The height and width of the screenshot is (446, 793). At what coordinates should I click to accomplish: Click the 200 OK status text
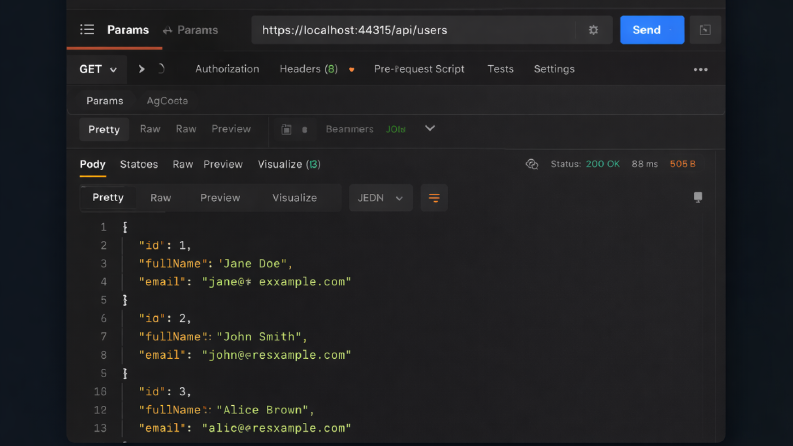602,164
